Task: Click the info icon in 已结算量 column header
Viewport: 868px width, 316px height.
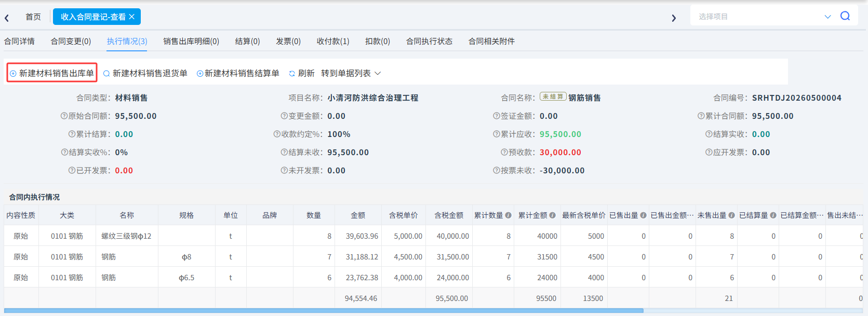Action: pyautogui.click(x=773, y=215)
